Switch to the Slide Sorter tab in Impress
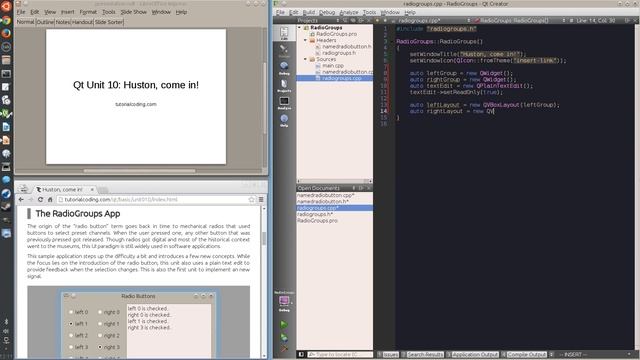Viewport: 640px width, 360px height. 109,22
